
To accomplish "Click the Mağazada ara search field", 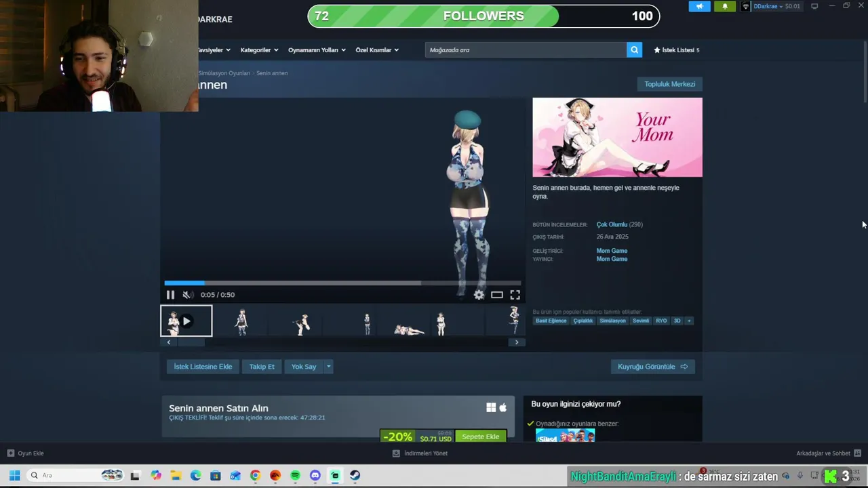I will [526, 50].
